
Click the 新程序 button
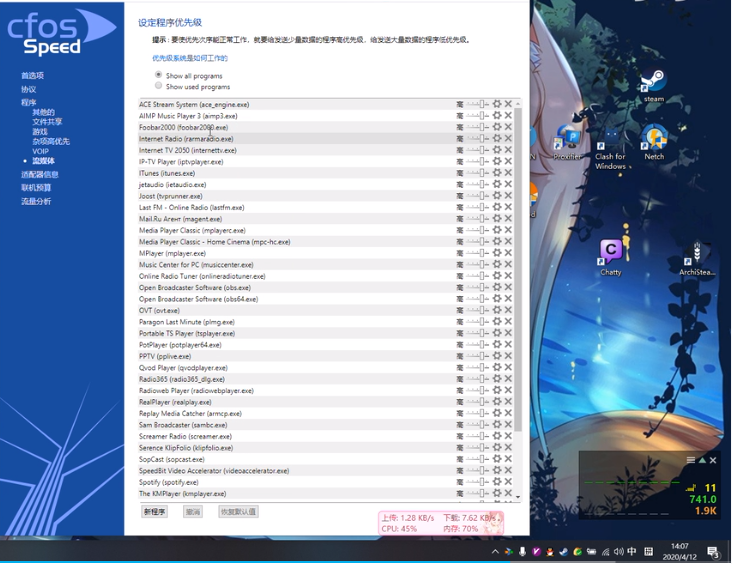154,512
